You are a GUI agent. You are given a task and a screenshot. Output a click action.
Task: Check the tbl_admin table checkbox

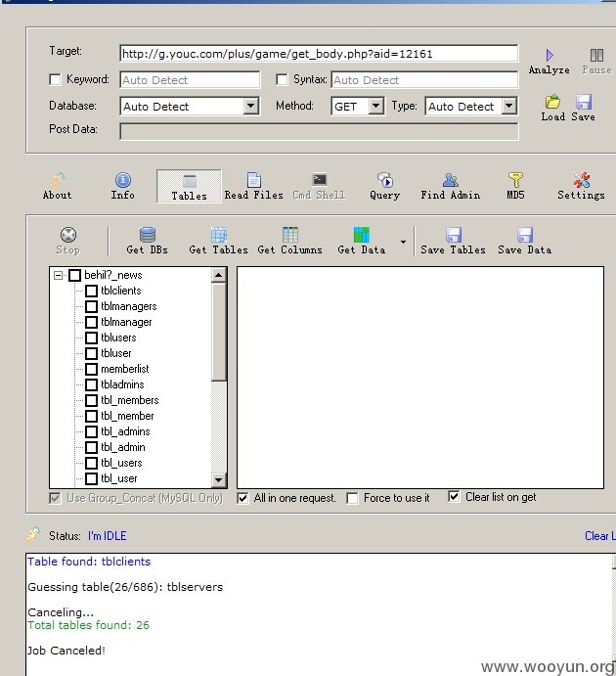tap(91, 447)
